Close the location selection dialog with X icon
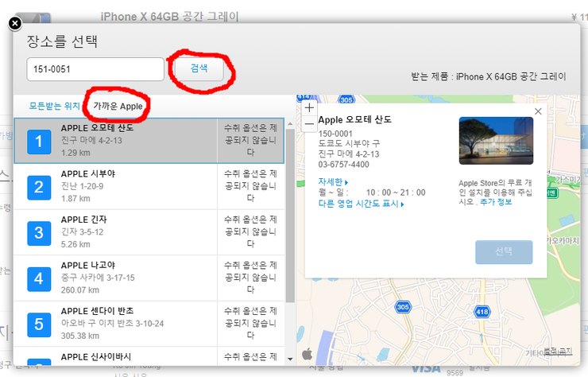This screenshot has height=377, width=588. [14, 24]
